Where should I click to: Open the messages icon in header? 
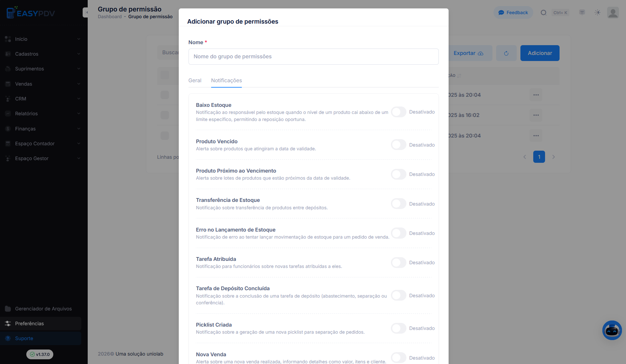coord(582,12)
